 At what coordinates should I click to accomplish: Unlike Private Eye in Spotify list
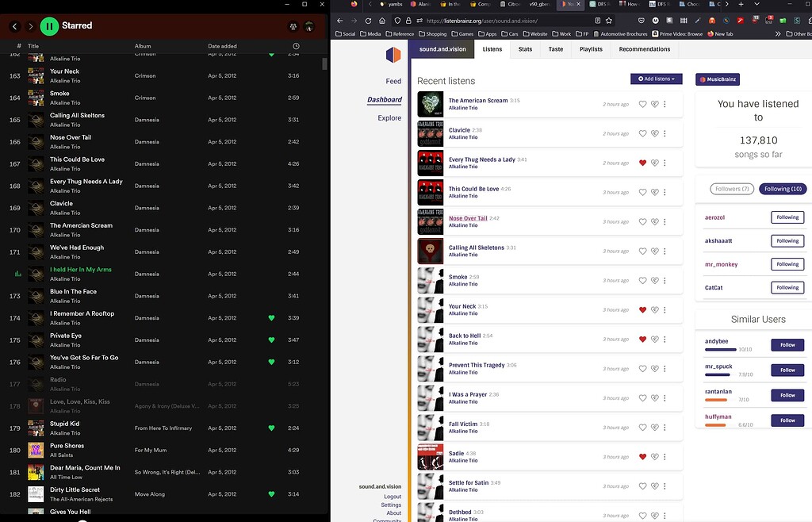(x=271, y=340)
